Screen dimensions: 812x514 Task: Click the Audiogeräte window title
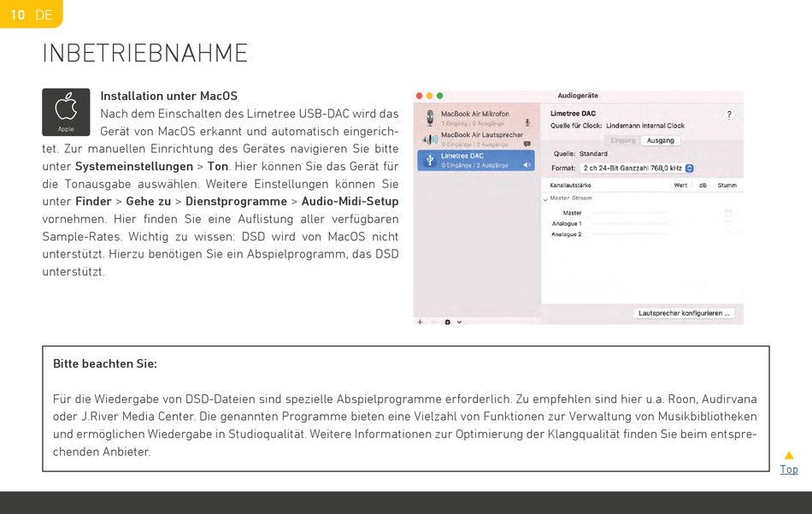pos(578,95)
